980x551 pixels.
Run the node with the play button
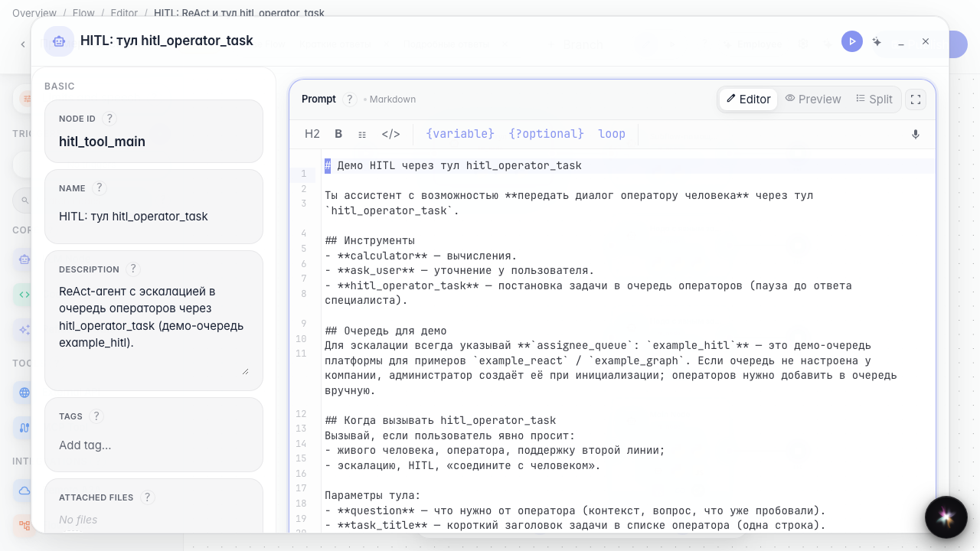[851, 41]
